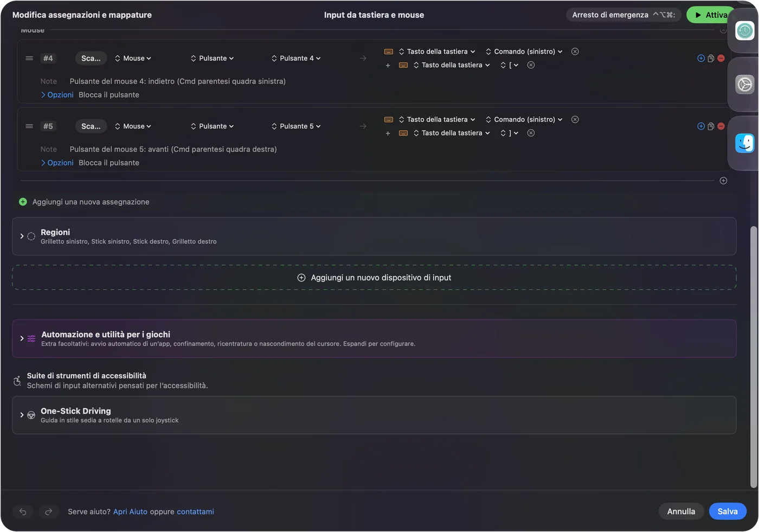Viewport: 759px width, 532px height.
Task: Delete assignment #4 with the red minus
Action: point(721,58)
